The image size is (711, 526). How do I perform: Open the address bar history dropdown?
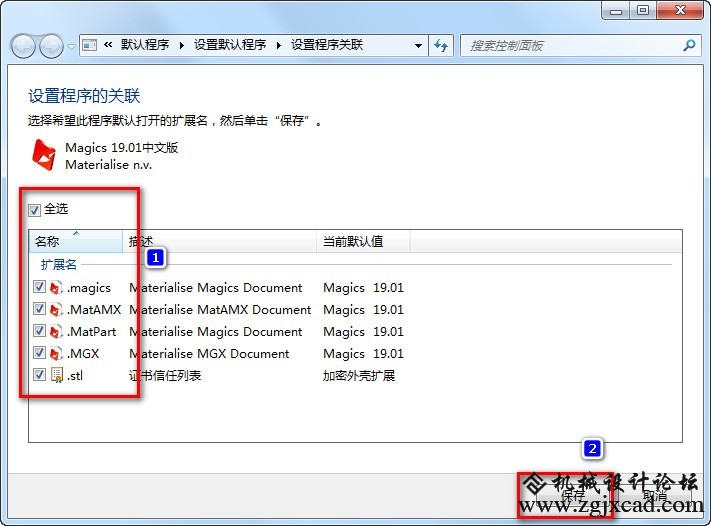419,45
